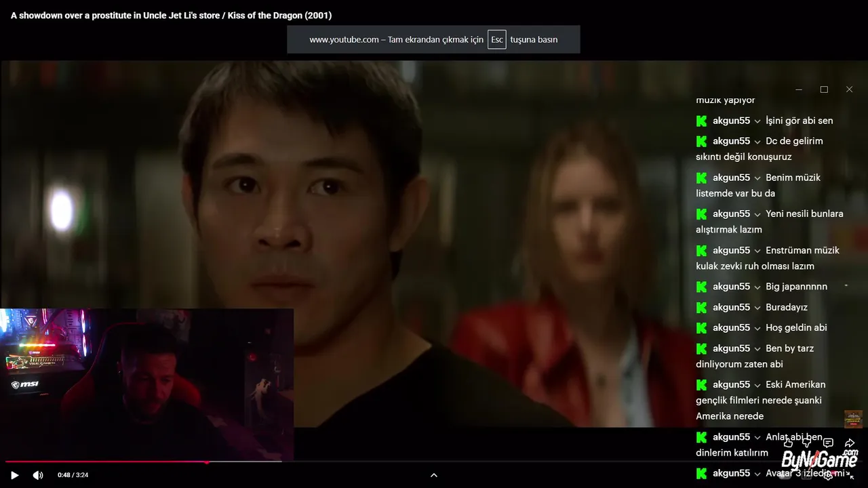Minimize the chat overlay window

799,89
